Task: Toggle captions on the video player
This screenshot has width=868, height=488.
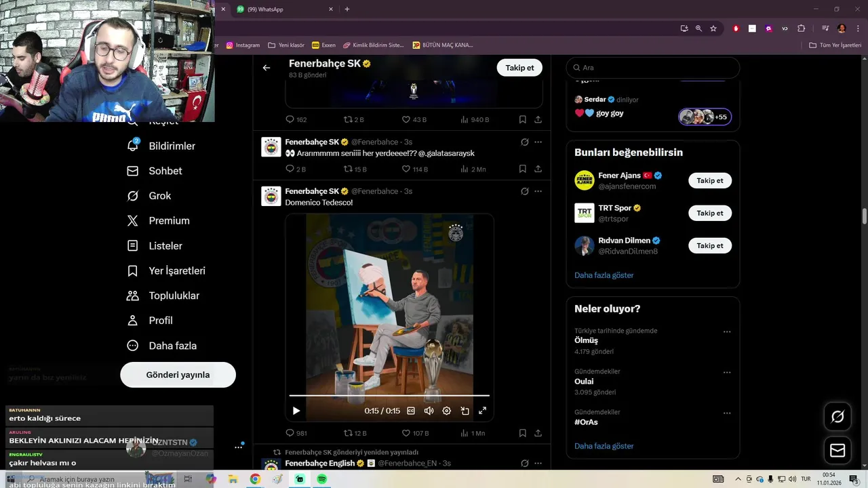Action: click(x=411, y=411)
